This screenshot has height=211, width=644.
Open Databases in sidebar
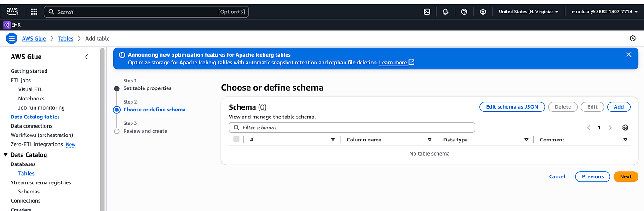23,164
